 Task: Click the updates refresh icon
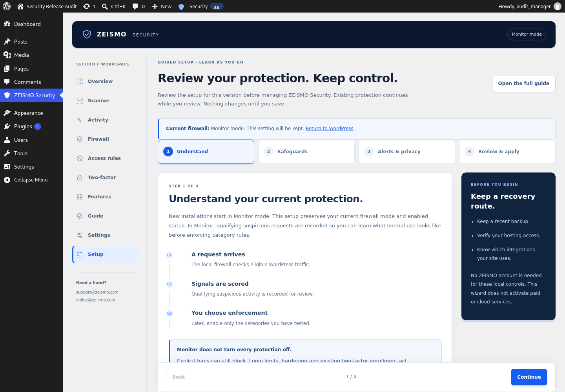[x=87, y=6]
